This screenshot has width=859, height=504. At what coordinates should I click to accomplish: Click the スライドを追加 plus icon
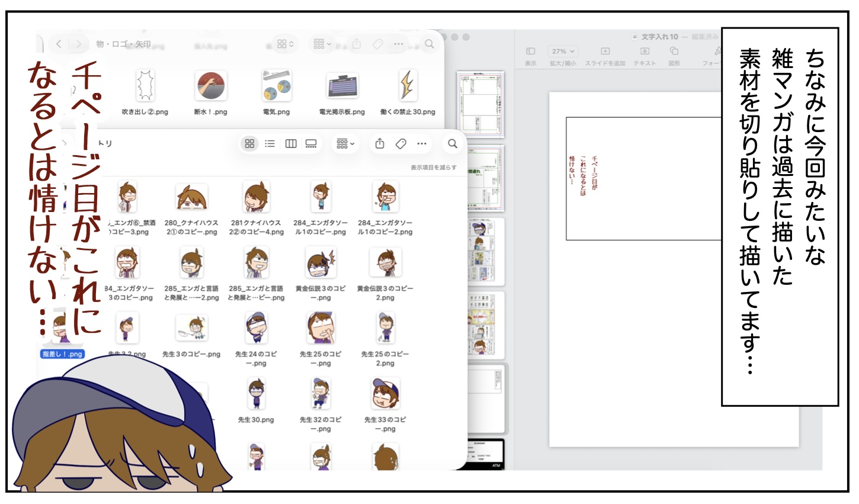(x=605, y=52)
